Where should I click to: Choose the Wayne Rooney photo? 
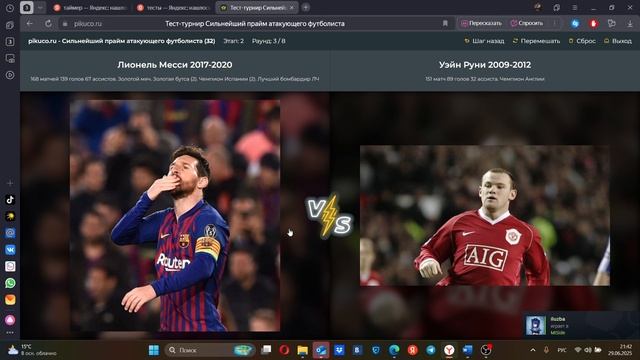(485, 216)
